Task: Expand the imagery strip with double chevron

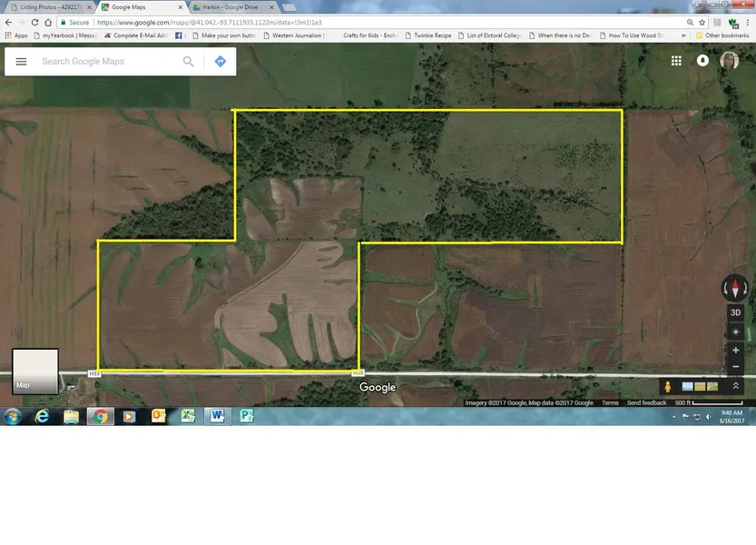Action: click(735, 386)
